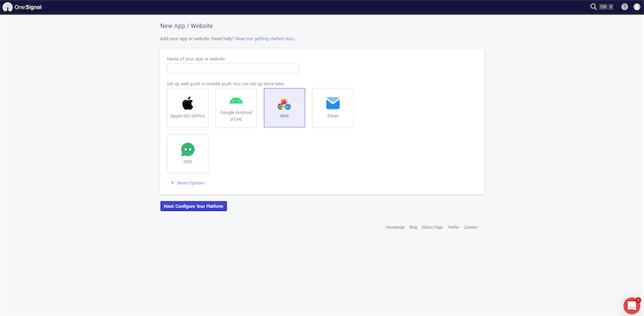Open Read our getting started docs link
The height and width of the screenshot is (316, 644).
click(x=265, y=39)
